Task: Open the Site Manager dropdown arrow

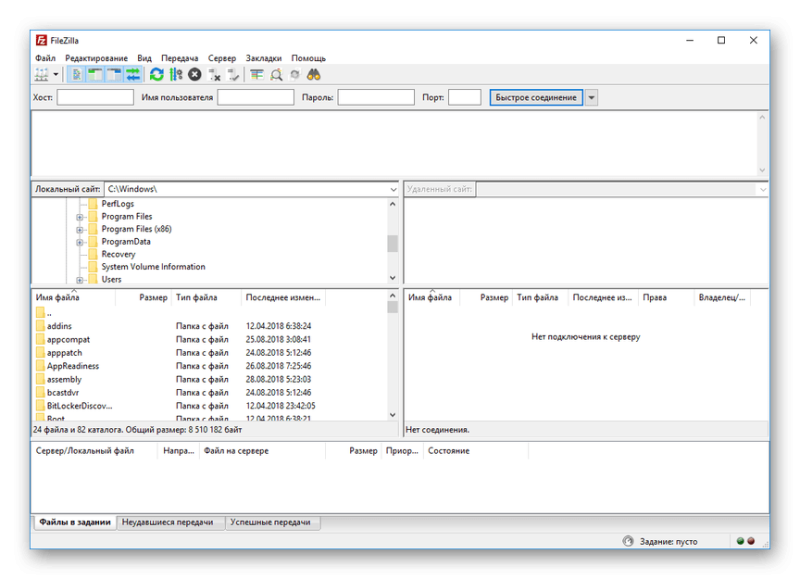Action: pos(56,75)
